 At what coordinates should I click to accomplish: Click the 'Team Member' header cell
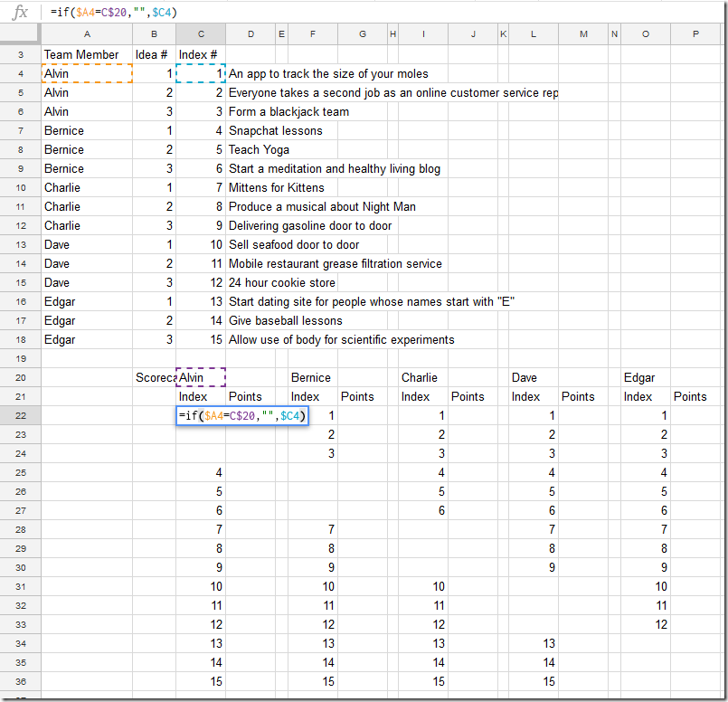[x=87, y=55]
